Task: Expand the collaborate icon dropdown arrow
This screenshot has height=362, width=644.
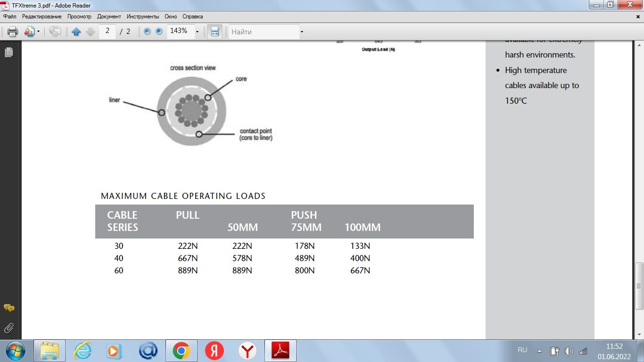Action: pyautogui.click(x=39, y=32)
